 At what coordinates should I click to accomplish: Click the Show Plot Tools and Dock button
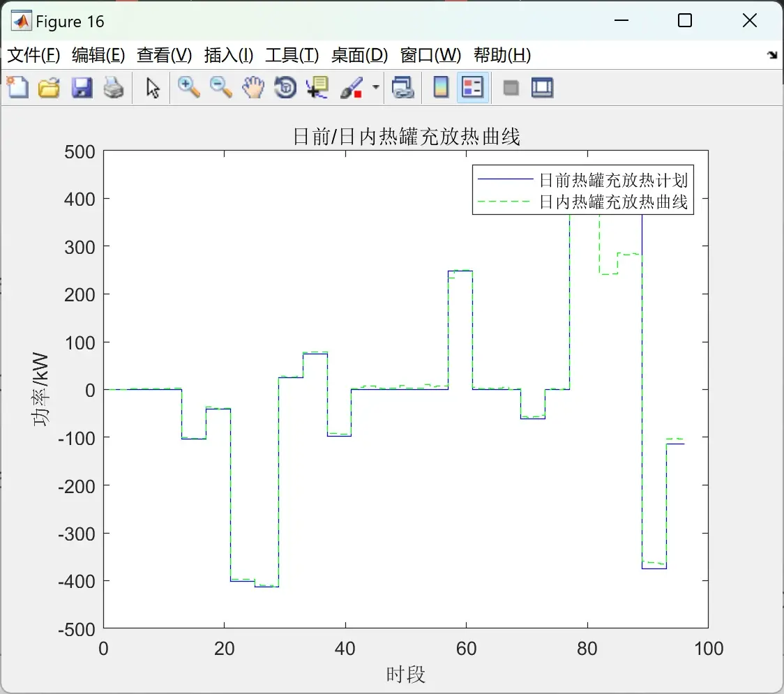point(542,87)
